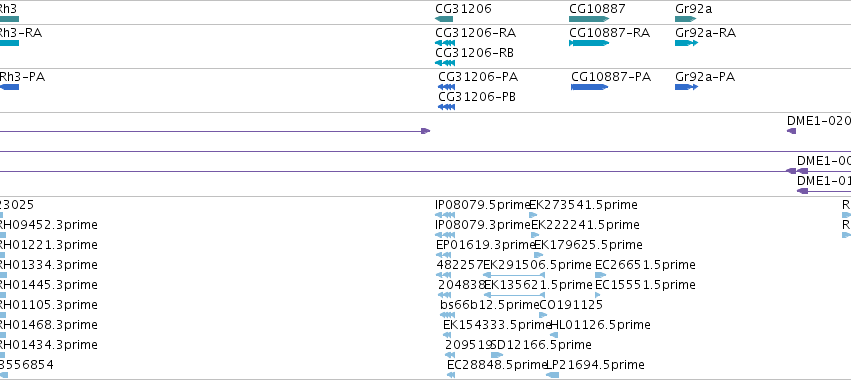Screen dimensions: 851x380
Task: Open the EK273541.5prime EST label
Action: pos(583,205)
